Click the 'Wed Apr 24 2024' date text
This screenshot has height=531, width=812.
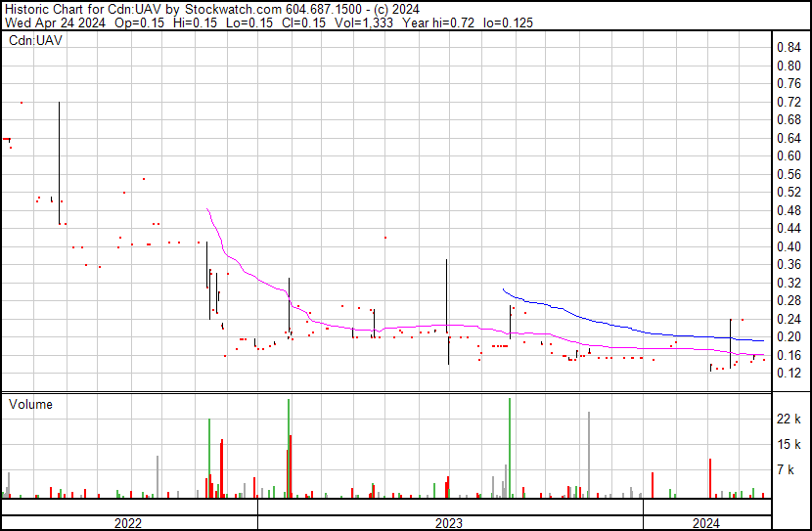55,22
